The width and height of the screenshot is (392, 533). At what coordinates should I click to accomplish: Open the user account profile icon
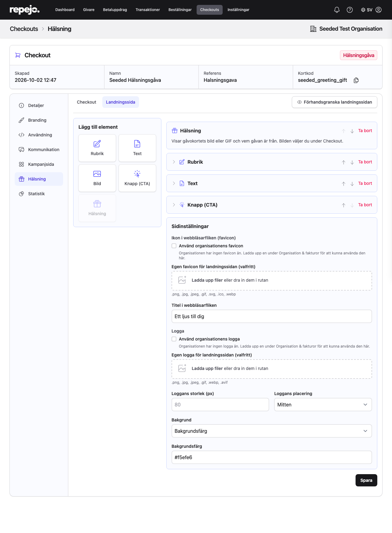[379, 10]
